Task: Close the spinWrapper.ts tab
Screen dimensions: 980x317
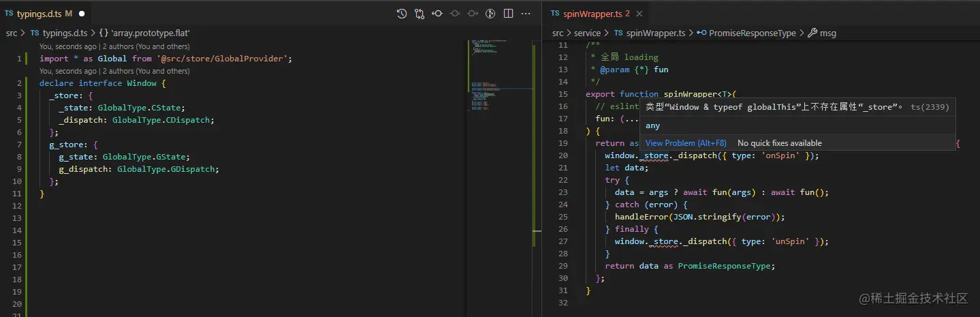Action: (639, 14)
